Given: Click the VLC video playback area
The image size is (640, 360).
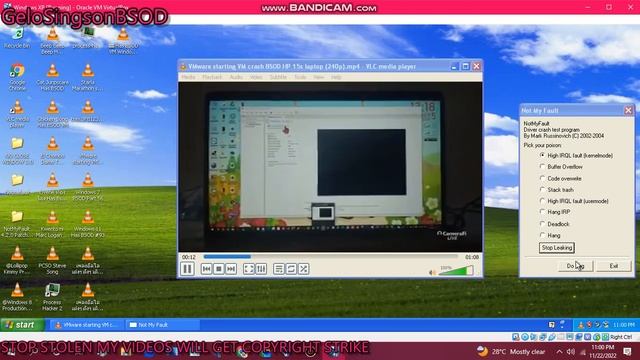Looking at the screenshot, I should (x=330, y=167).
